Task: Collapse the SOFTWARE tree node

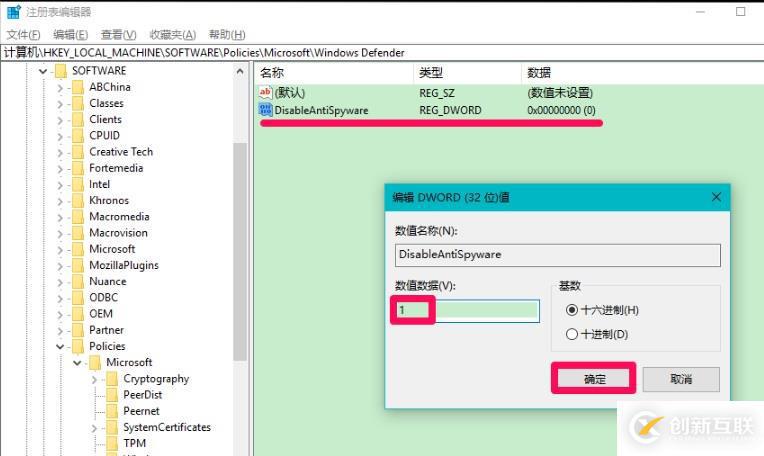Action: [x=43, y=71]
